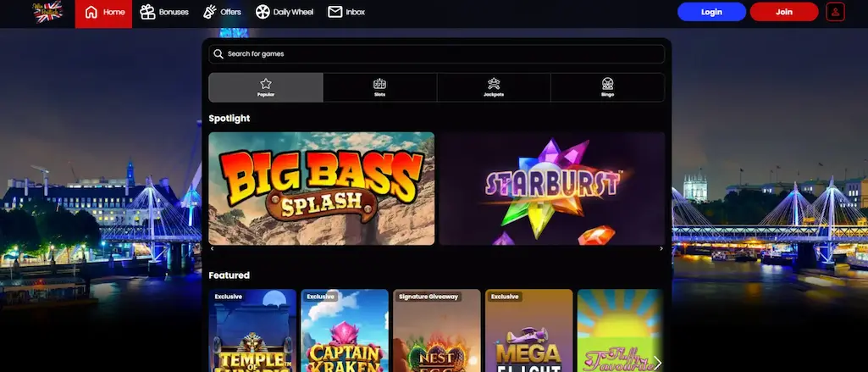Click the blue Login button

(x=711, y=12)
